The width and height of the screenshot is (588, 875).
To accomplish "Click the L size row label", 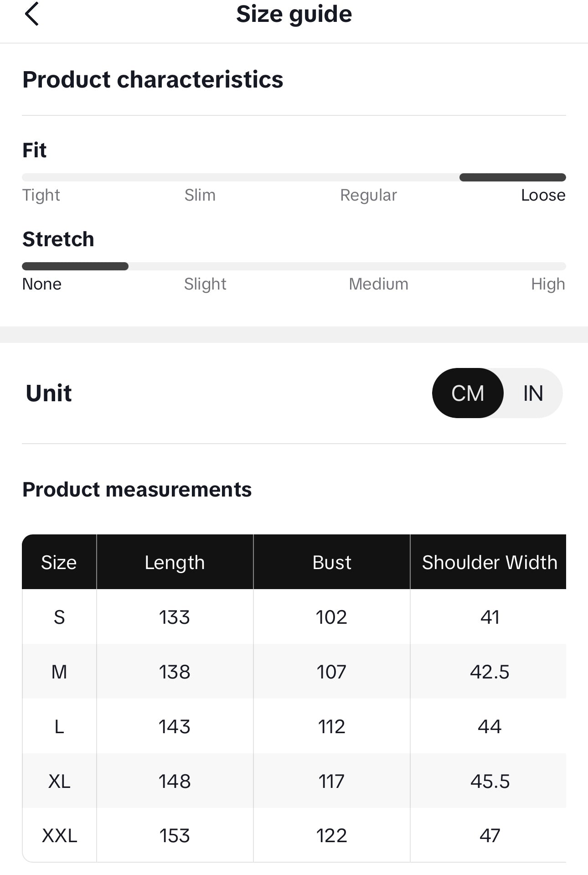I will 59,726.
